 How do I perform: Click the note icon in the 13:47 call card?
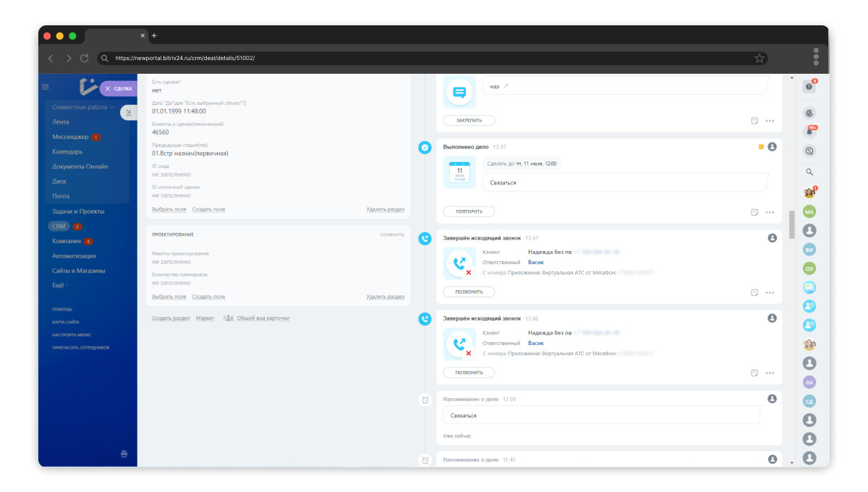pyautogui.click(x=754, y=292)
